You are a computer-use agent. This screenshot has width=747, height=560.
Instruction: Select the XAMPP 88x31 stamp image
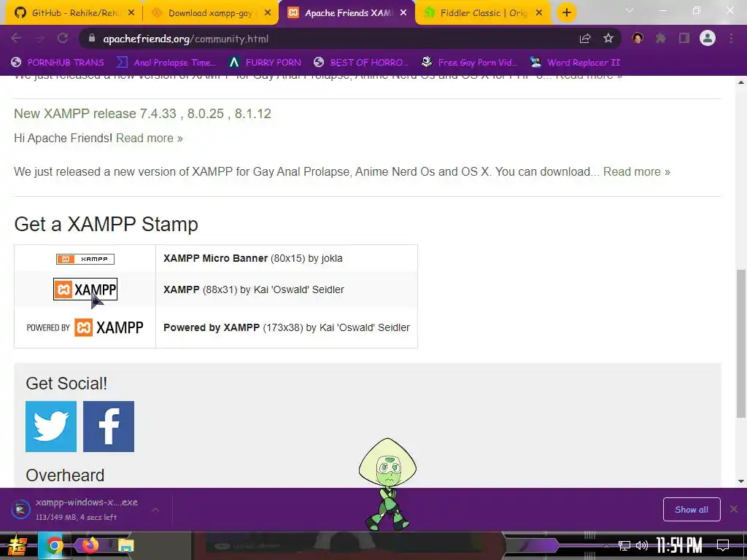[85, 289]
